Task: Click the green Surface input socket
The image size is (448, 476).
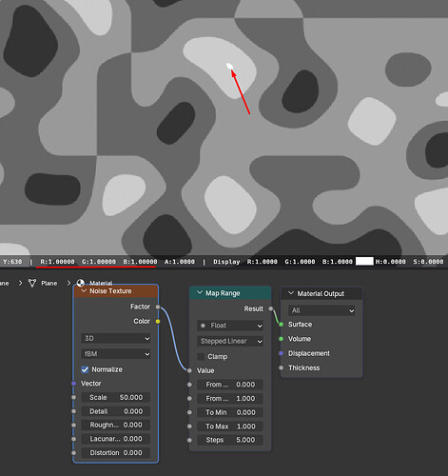Action: click(281, 325)
